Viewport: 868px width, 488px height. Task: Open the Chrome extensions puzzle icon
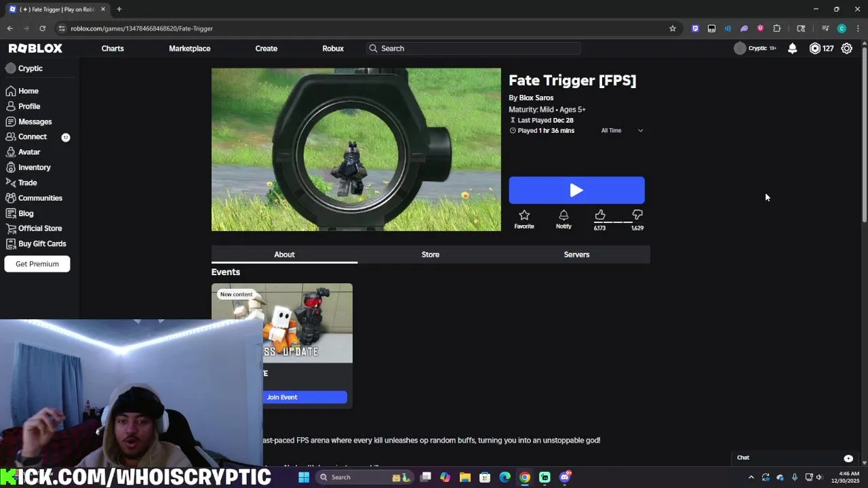[x=777, y=28]
